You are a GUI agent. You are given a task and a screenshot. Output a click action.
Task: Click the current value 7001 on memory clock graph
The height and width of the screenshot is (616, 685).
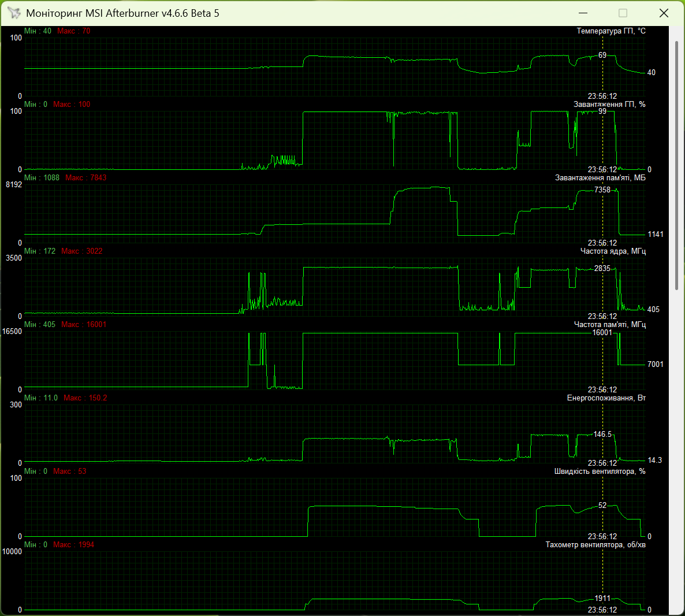pos(656,365)
